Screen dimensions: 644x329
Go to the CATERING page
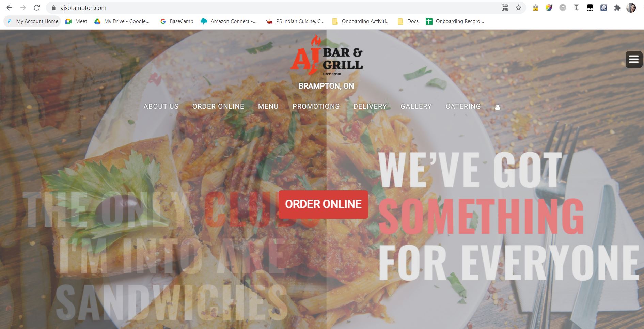pyautogui.click(x=463, y=106)
